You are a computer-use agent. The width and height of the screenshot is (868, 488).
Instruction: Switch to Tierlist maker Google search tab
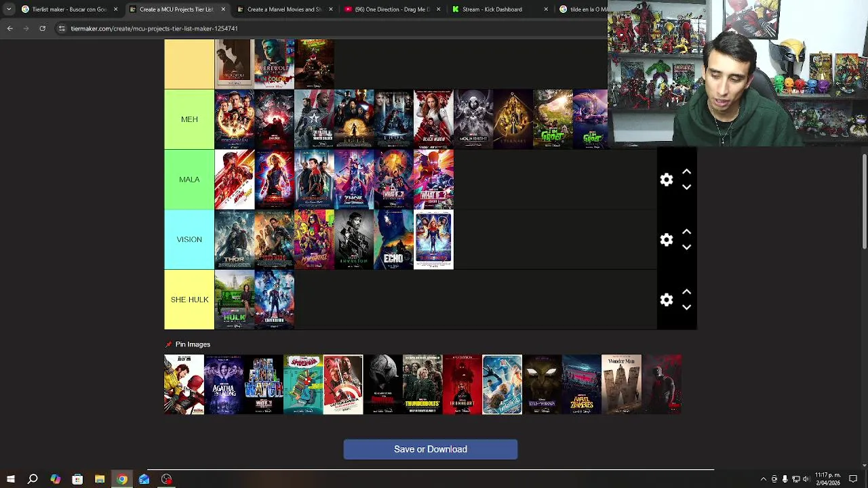point(70,9)
